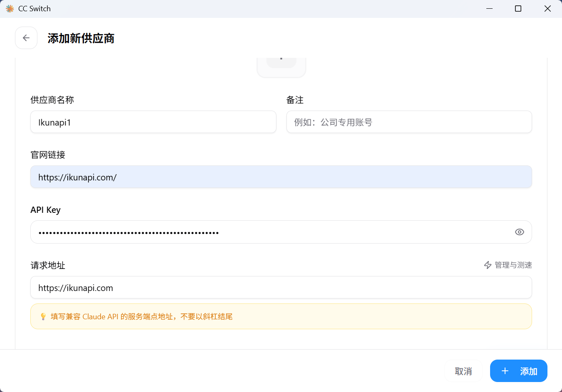Click the CC Switch app logo
This screenshot has width=562, height=392.
[10, 9]
